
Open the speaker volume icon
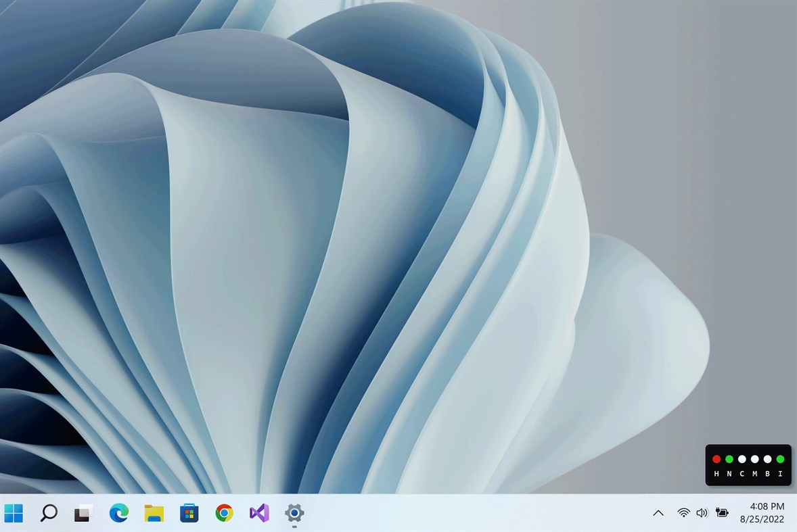[702, 514]
